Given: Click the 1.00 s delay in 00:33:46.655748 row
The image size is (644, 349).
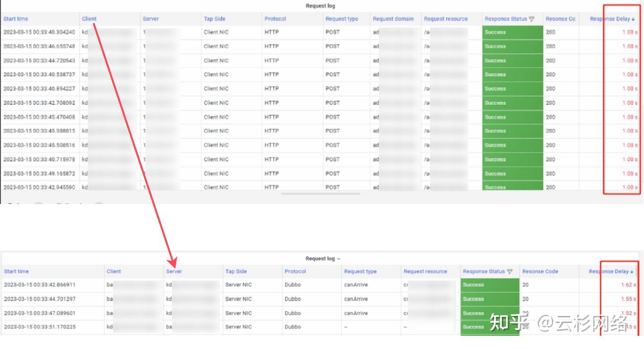Looking at the screenshot, I should [x=630, y=46].
